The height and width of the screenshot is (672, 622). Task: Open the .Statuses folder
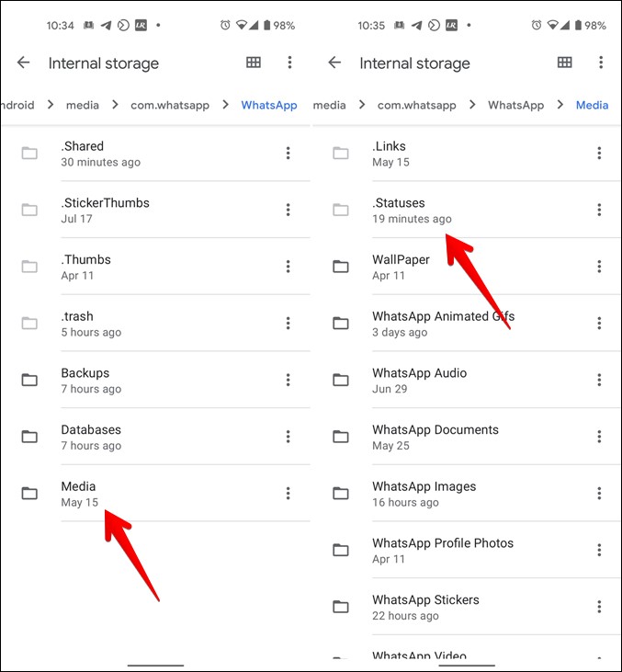point(399,211)
